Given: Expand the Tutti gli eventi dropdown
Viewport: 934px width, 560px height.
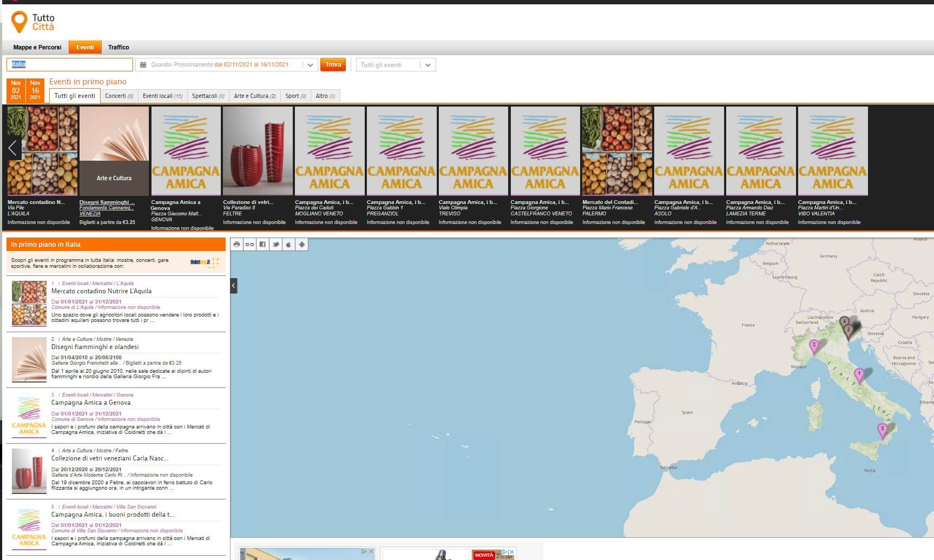Looking at the screenshot, I should coord(427,65).
